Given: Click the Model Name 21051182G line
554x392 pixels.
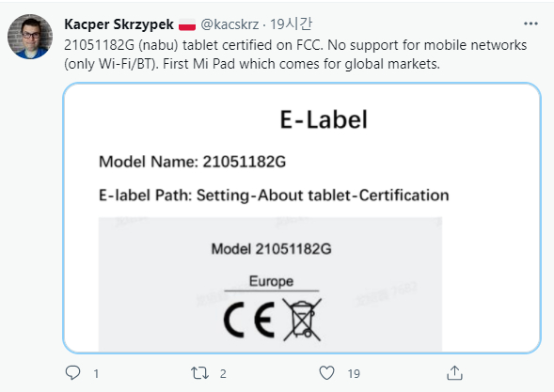Looking at the screenshot, I should pyautogui.click(x=192, y=162).
